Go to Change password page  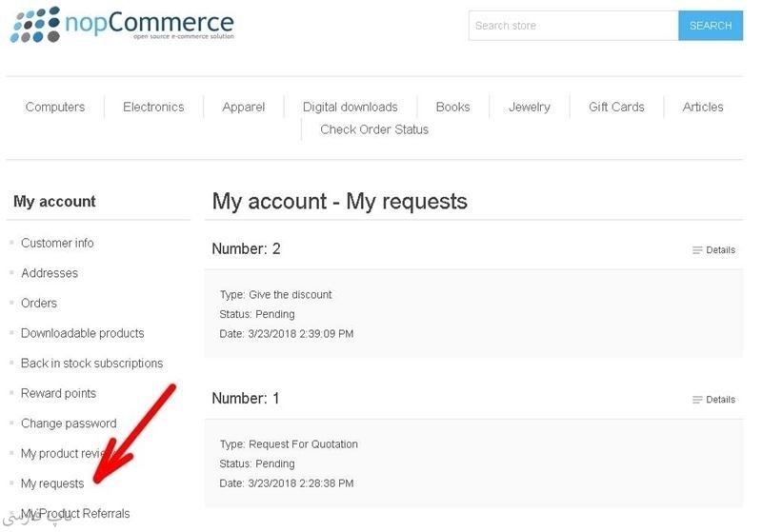click(x=69, y=424)
